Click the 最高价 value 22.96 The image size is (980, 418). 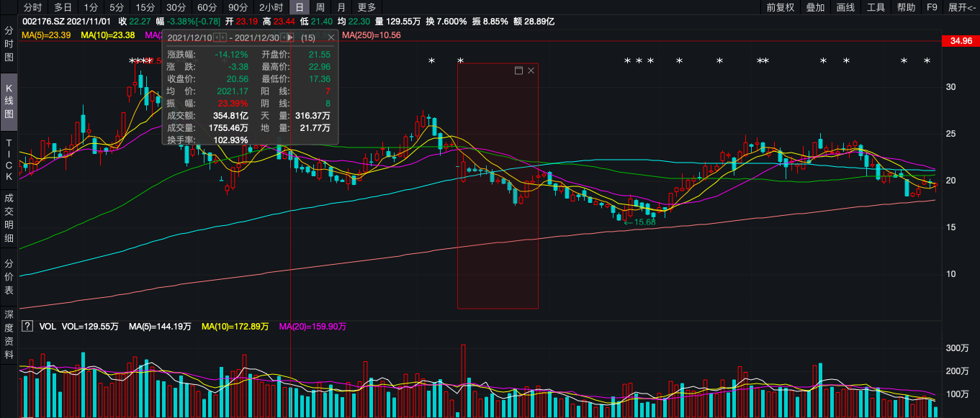tap(320, 67)
